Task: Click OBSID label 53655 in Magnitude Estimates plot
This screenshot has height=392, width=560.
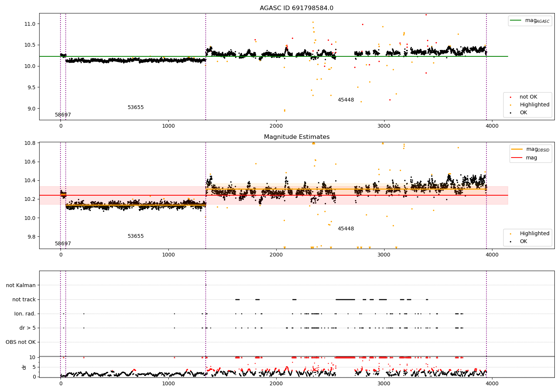Action: (136, 236)
